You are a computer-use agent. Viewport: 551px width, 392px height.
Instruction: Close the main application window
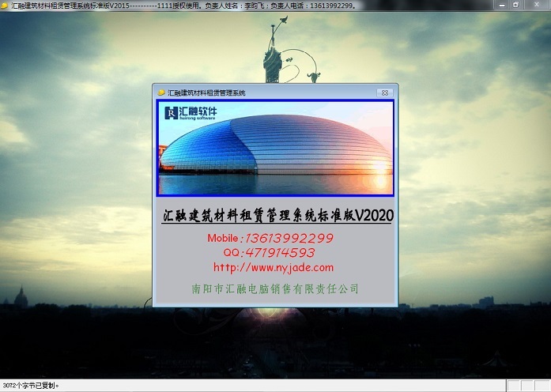[537, 5]
